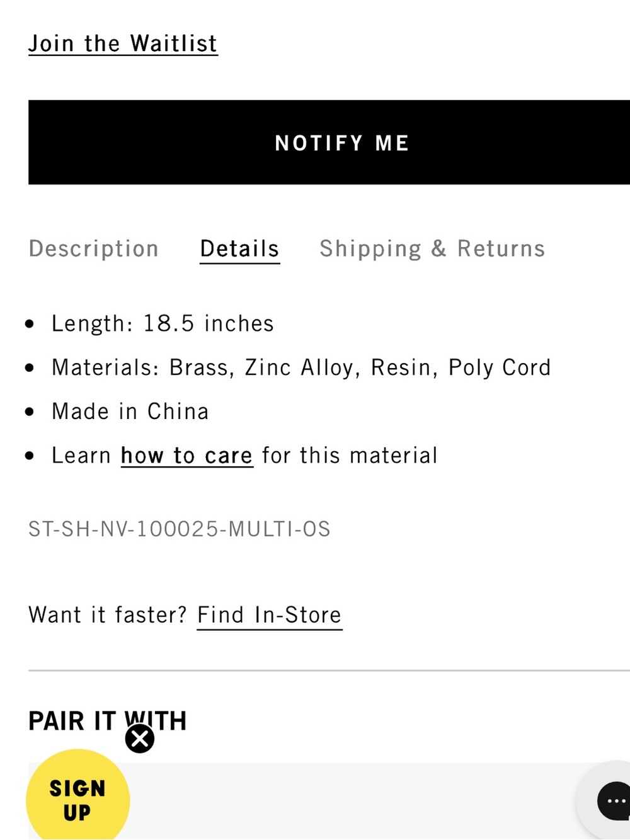Click the Notify Me button

329,142
